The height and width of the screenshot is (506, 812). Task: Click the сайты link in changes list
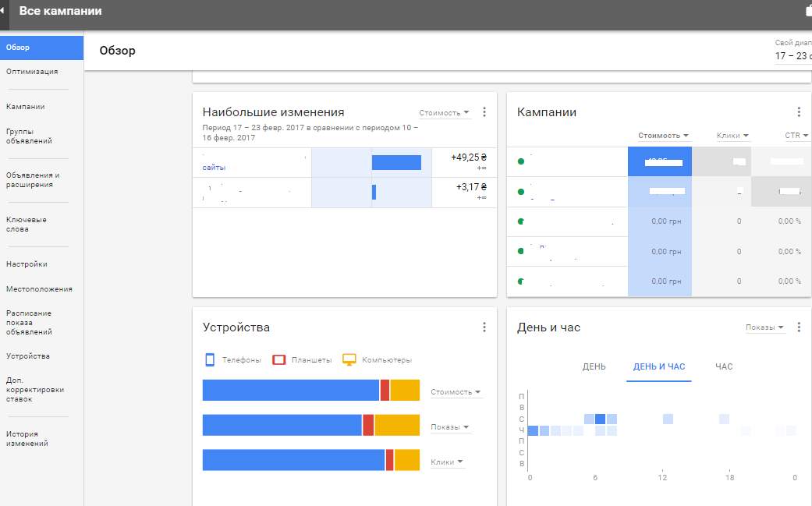click(214, 167)
